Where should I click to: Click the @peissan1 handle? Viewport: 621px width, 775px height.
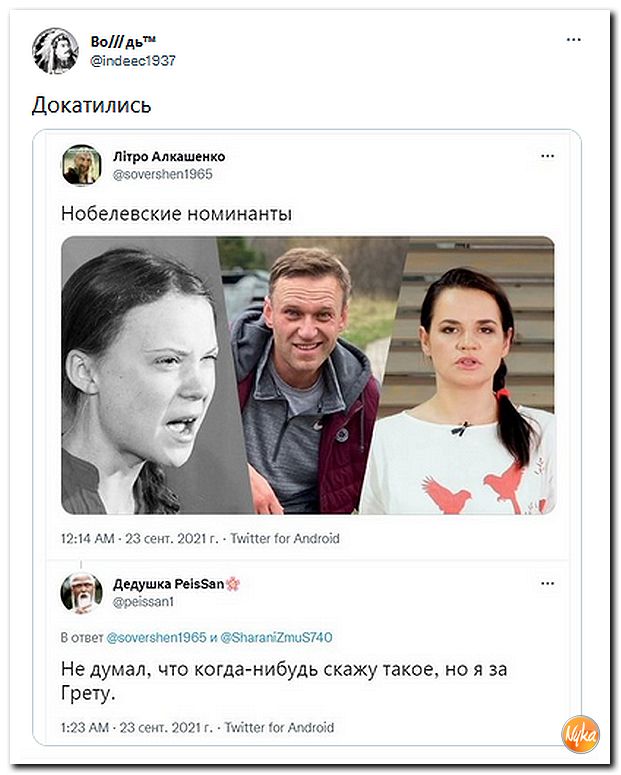143,602
